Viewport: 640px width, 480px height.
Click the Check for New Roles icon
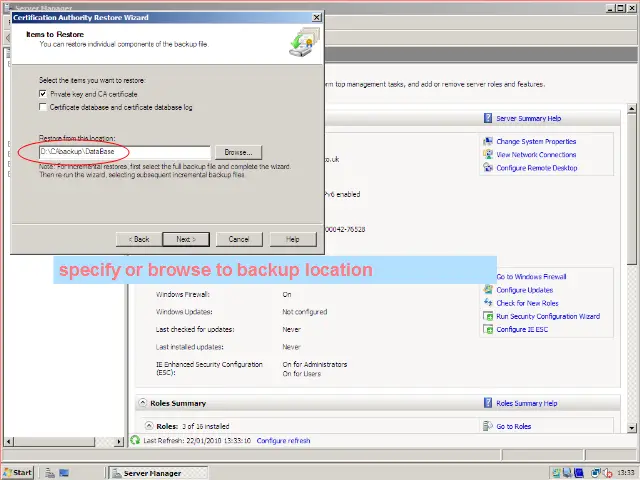(x=488, y=303)
